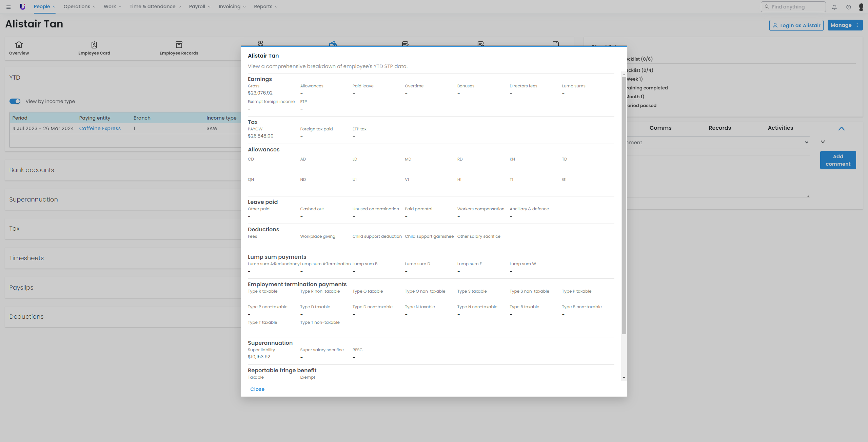Open the Caffeine Express paying entity link

point(100,128)
